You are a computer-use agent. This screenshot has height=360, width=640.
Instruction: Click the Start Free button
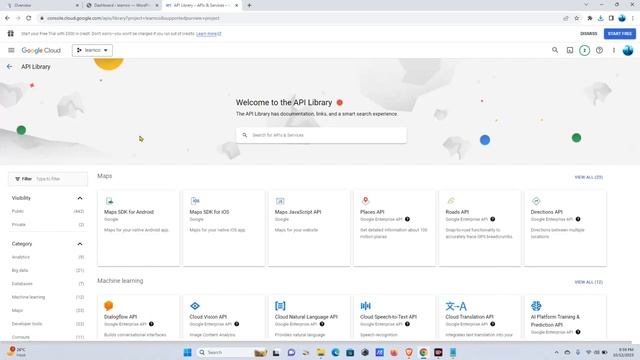click(x=620, y=33)
